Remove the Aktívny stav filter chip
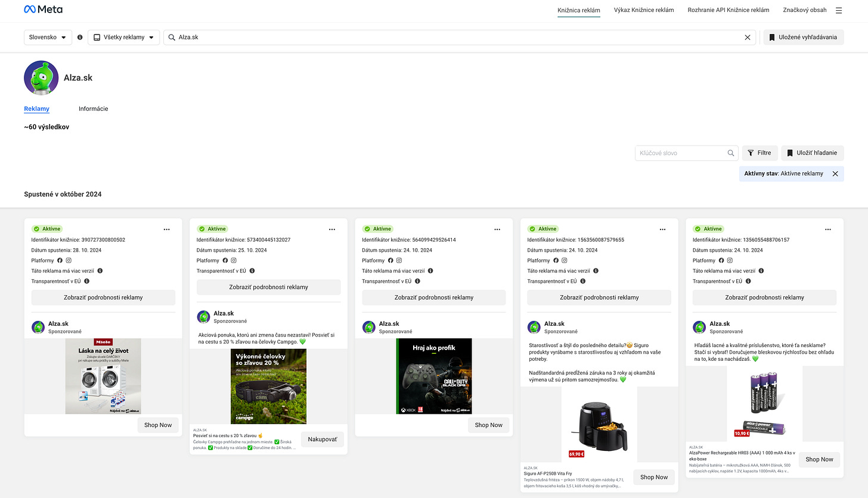 pos(835,174)
